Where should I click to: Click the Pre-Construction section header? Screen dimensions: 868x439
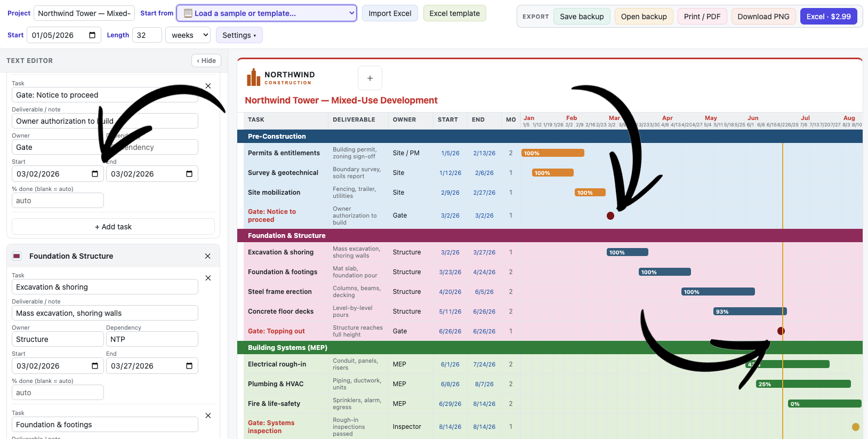tap(550, 137)
